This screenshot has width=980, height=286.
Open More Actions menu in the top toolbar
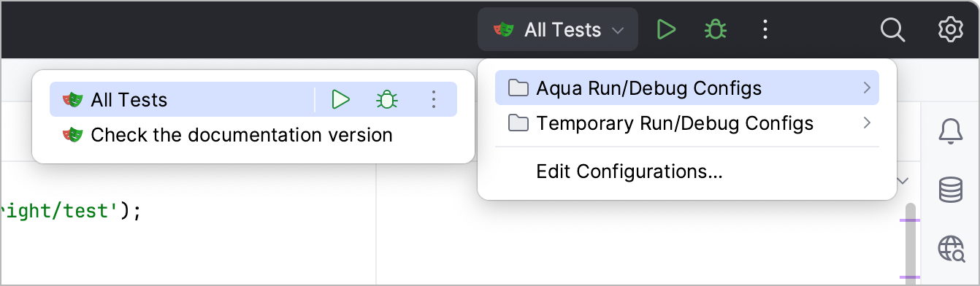point(765,29)
